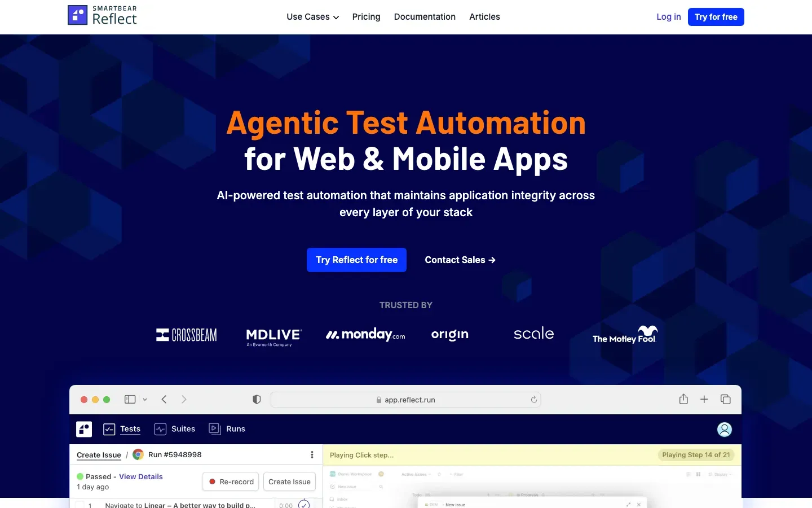Click the back arrow in mock browser
This screenshot has height=508, width=812.
tap(164, 399)
